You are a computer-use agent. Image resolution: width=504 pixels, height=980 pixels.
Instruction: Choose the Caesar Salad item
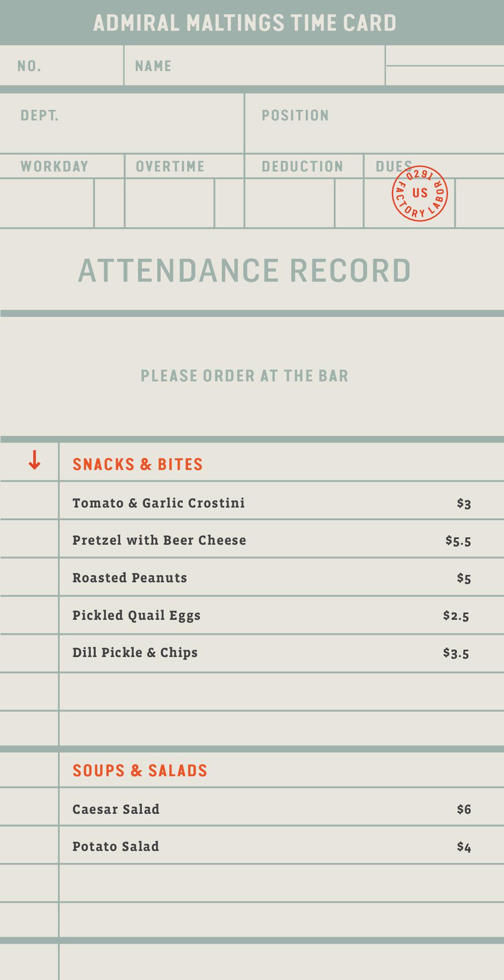[x=116, y=809]
